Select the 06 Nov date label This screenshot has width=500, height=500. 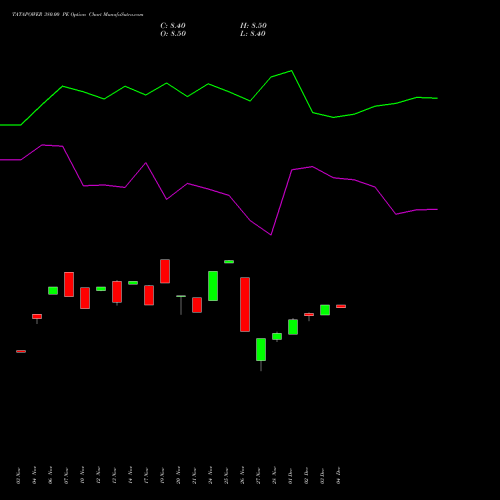[x=50, y=475]
